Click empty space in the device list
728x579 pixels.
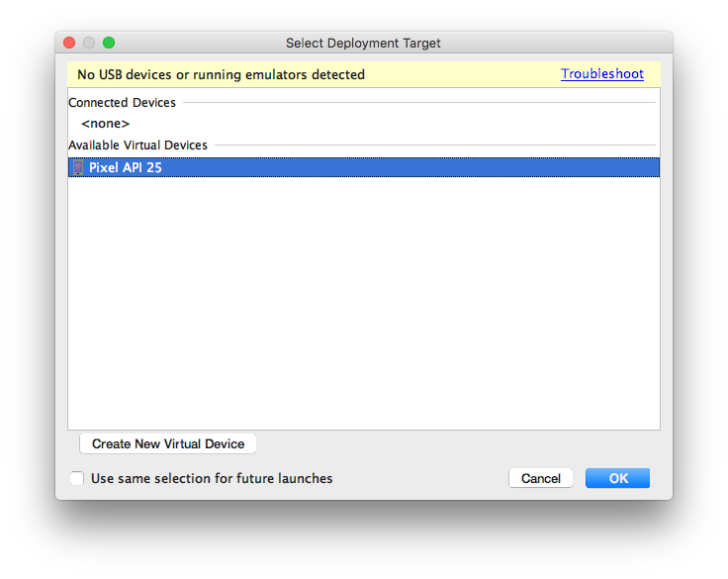coord(364,302)
